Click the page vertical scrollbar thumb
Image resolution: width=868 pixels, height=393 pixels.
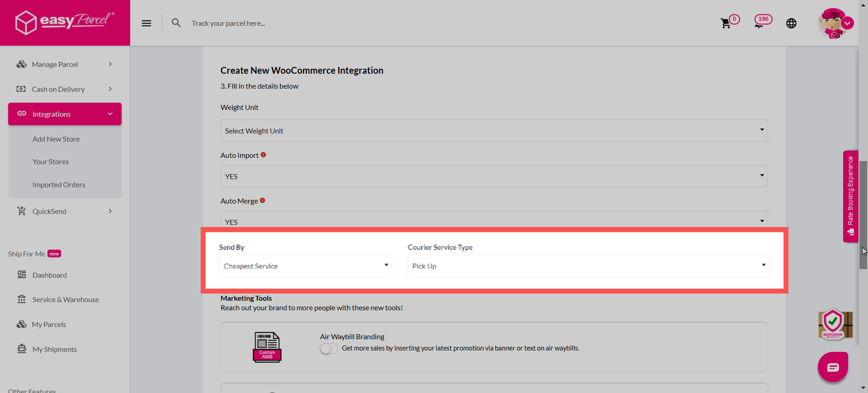click(863, 215)
